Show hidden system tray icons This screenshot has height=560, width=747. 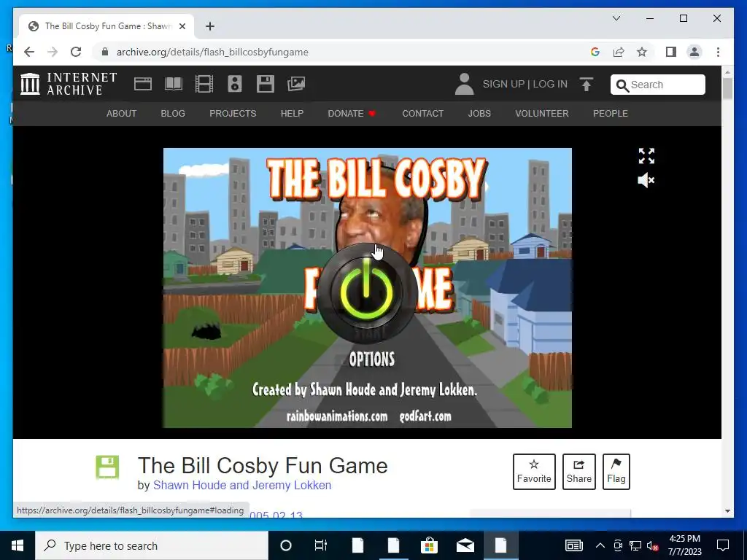(600, 545)
